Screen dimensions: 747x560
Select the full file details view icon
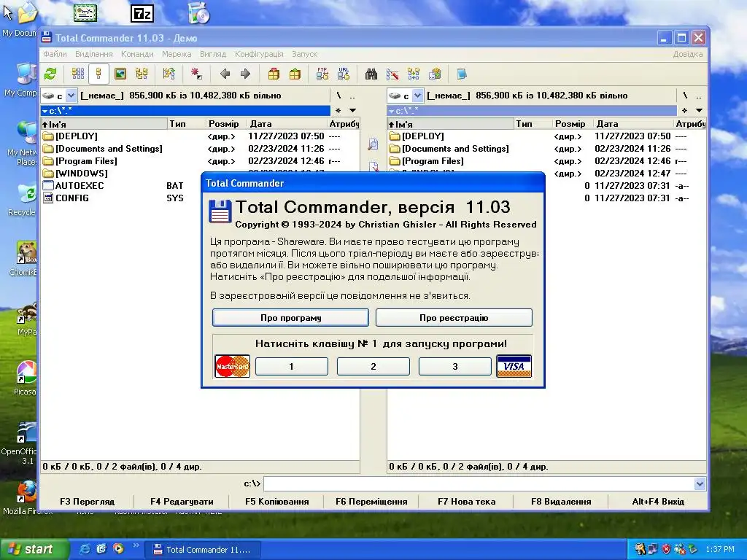point(98,74)
